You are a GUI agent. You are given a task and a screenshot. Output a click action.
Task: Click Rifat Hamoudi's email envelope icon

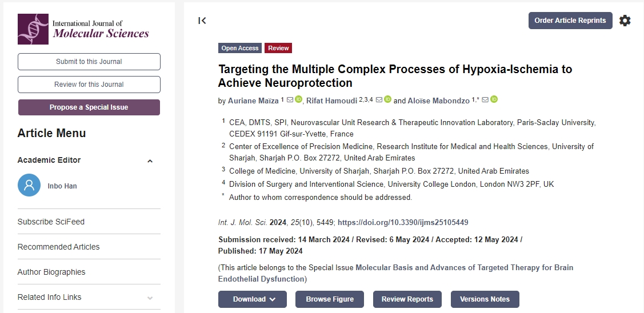point(379,100)
